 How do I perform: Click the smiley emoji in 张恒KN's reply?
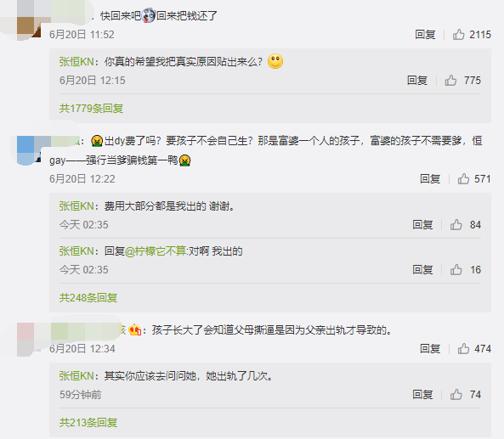275,61
